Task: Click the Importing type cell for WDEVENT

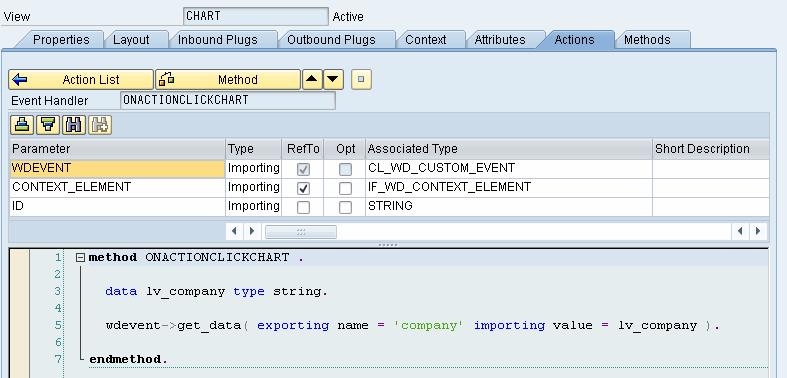Action: [253, 168]
